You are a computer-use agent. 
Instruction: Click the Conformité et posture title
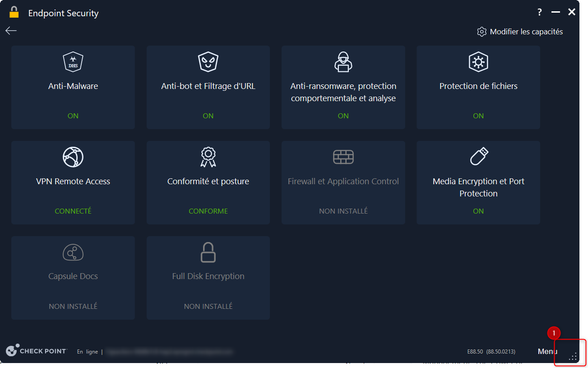[x=208, y=181]
